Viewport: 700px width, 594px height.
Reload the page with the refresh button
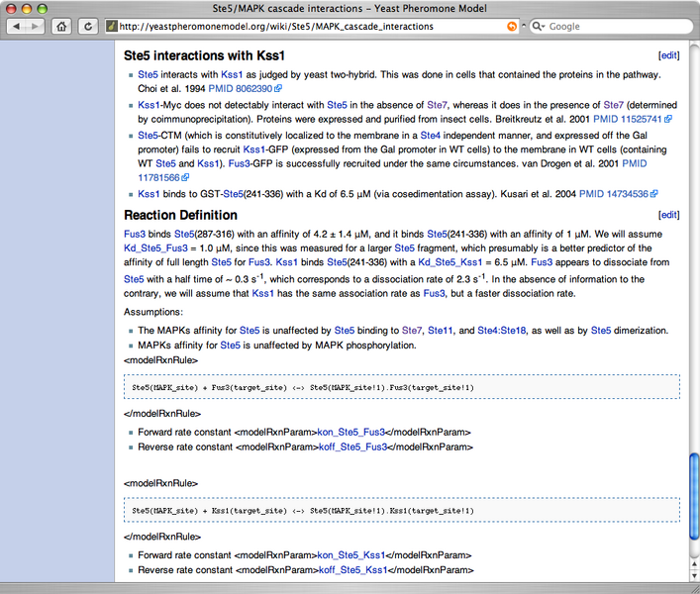click(88, 27)
